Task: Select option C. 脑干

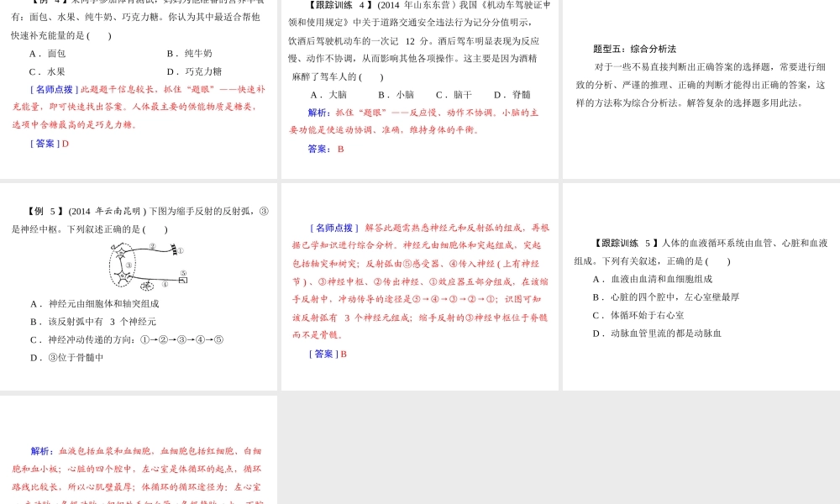Action: 454,95
